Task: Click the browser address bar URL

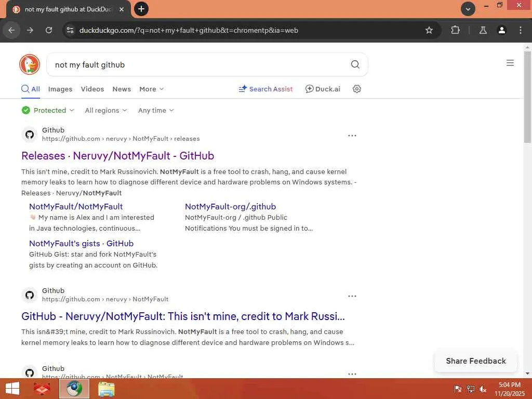Action: [189, 30]
